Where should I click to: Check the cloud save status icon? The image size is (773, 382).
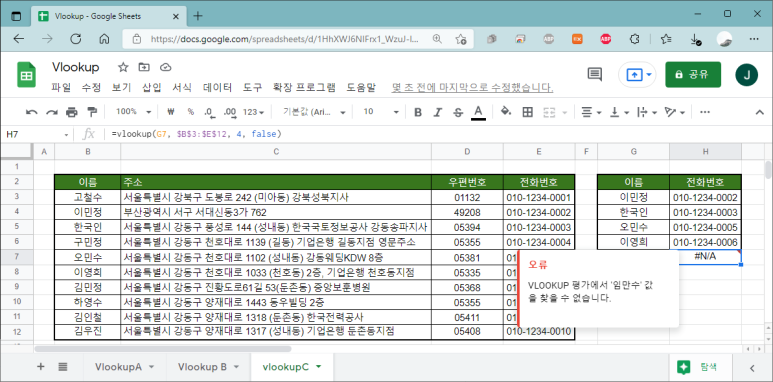165,67
